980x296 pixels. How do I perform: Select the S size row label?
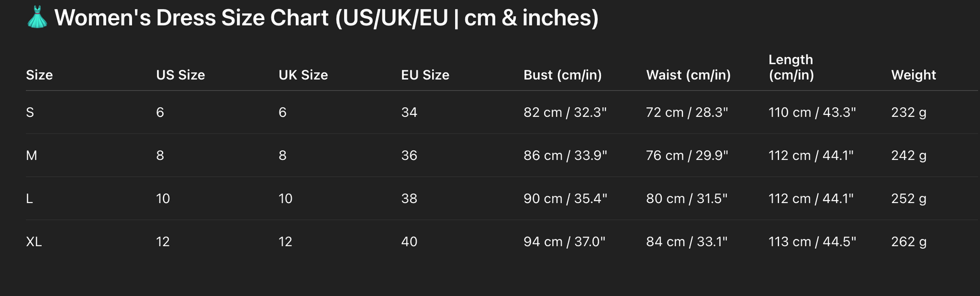[30, 112]
